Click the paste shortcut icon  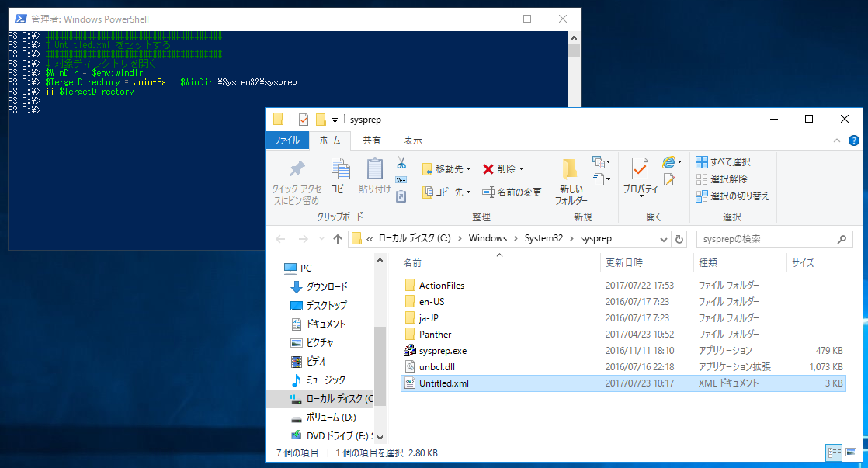point(401,196)
